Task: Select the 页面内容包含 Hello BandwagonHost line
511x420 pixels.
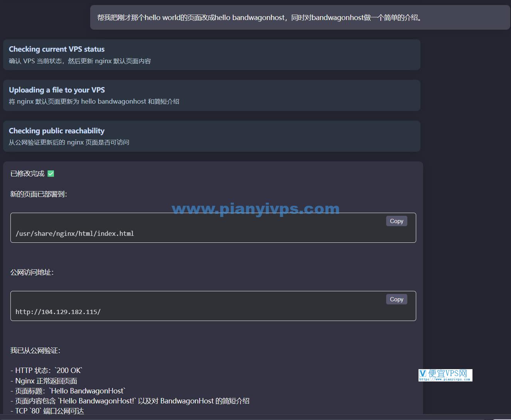Action: tap(130, 401)
